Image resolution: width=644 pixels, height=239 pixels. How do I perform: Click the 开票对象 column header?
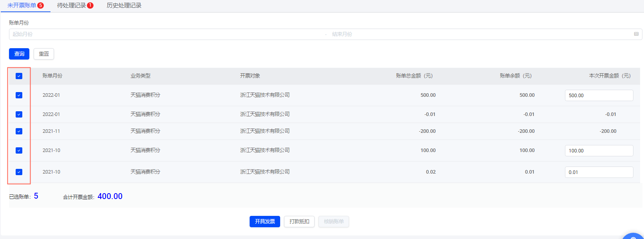pos(250,76)
